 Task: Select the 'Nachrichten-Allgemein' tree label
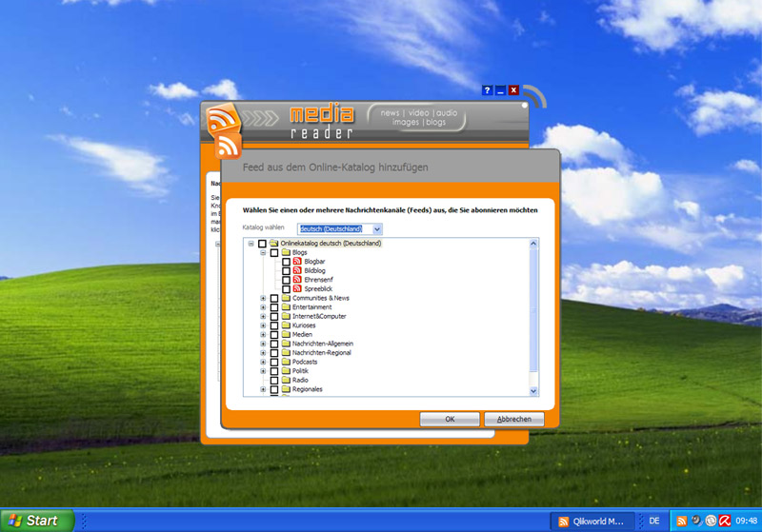click(x=323, y=344)
